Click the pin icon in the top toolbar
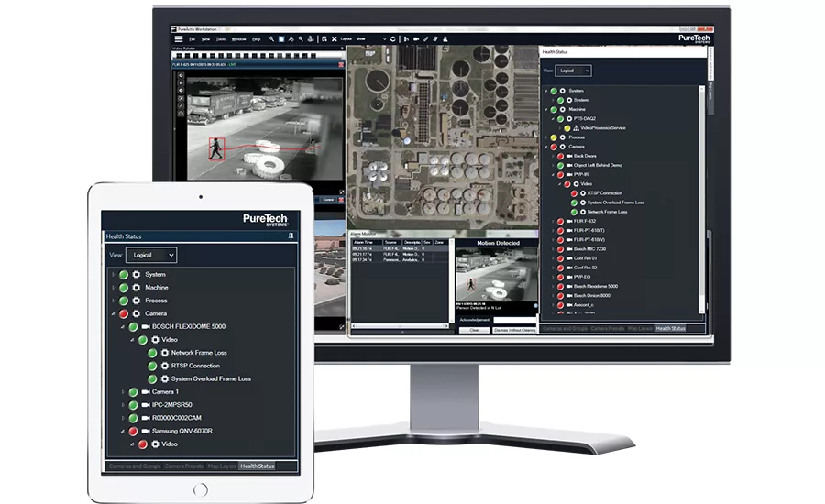The width and height of the screenshot is (825, 504). [x=435, y=38]
